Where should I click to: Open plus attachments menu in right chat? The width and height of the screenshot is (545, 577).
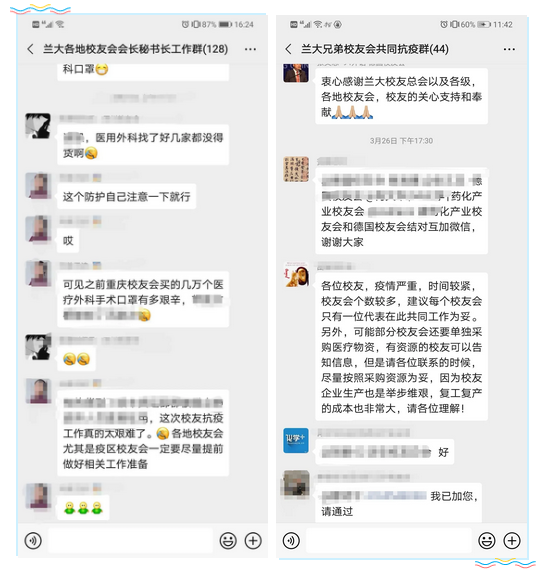tap(512, 541)
